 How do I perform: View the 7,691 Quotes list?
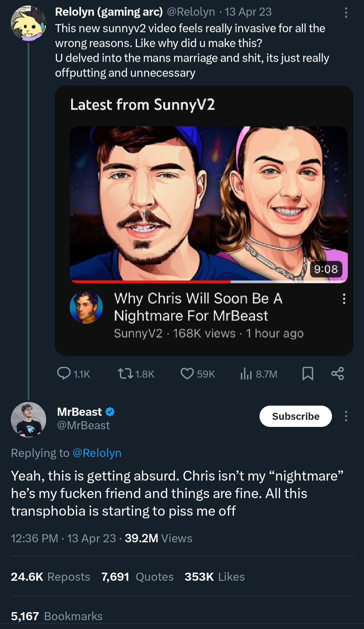point(138,577)
